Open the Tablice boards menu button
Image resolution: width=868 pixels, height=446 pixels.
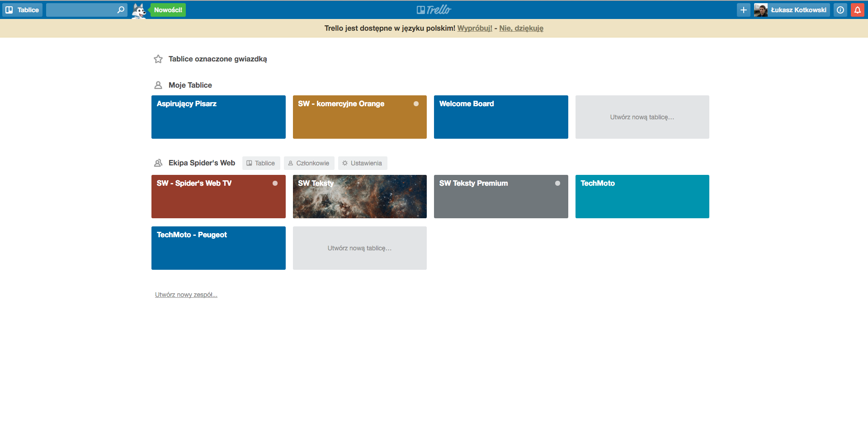[x=22, y=10]
